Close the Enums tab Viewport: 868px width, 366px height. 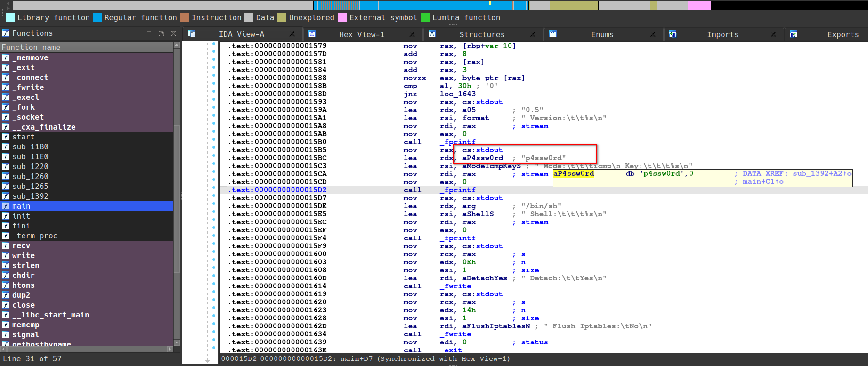tap(653, 34)
